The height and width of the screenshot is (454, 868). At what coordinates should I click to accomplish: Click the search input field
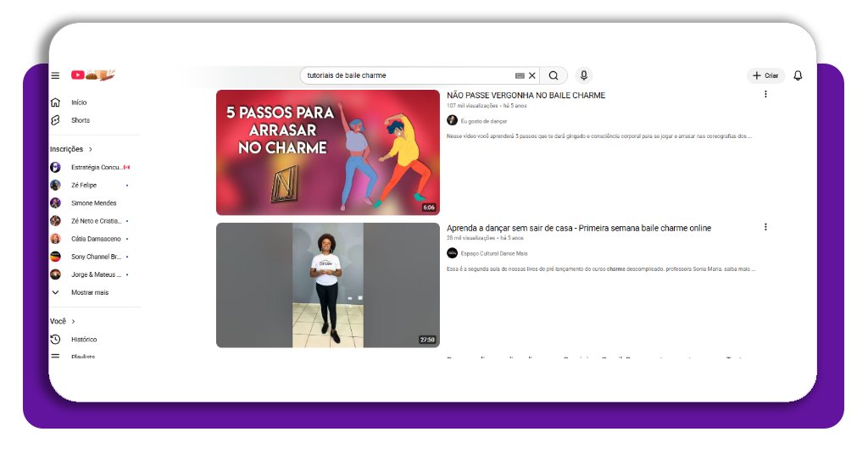[407, 75]
